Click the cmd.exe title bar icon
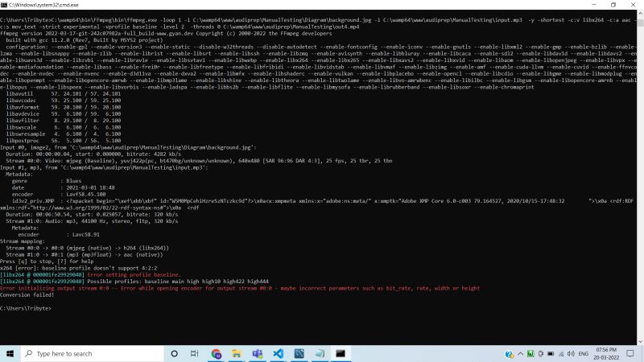Image resolution: width=644 pixels, height=362 pixels. 4,5
